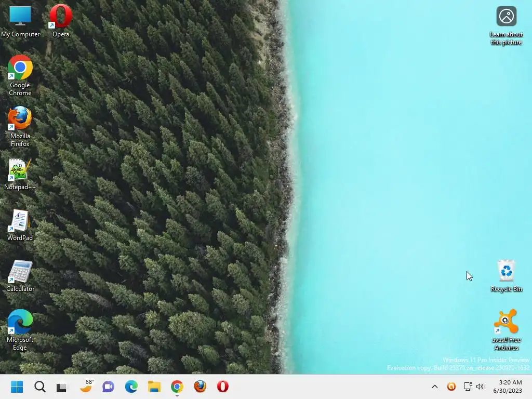Select the Calculator desktop shortcut

click(20, 276)
